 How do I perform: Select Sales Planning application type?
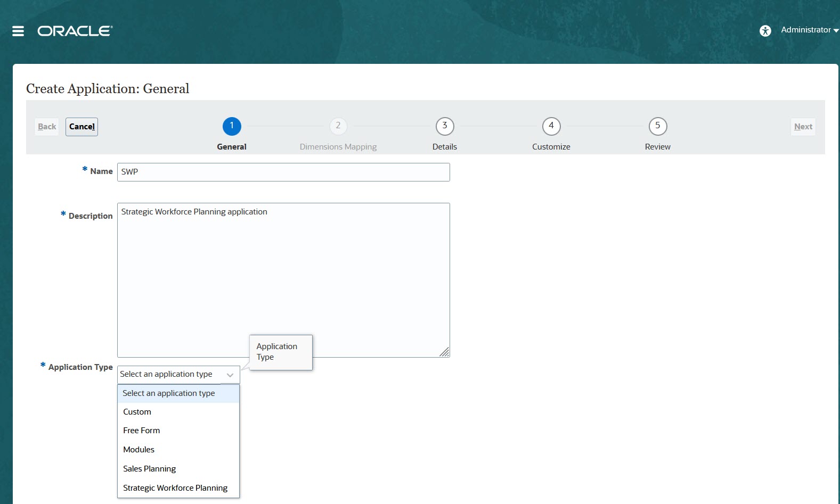click(178, 469)
